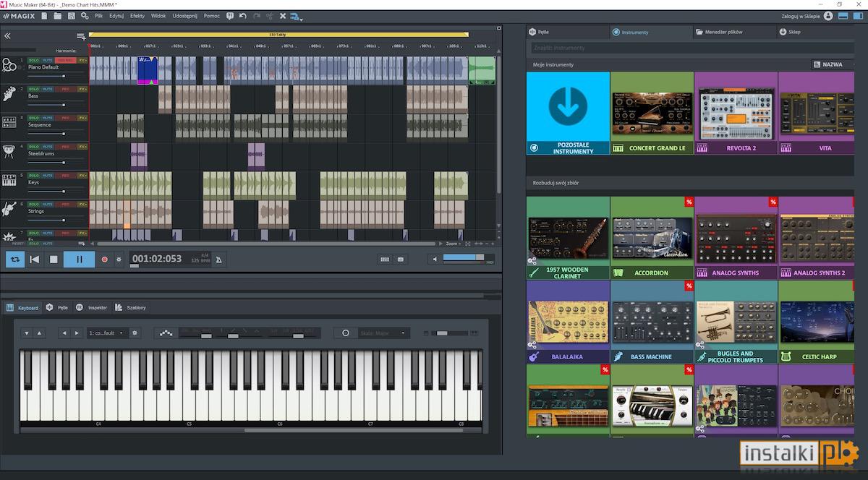Viewport: 868px width, 480px height.
Task: Shift the keyboard octave up
Action: [40, 333]
